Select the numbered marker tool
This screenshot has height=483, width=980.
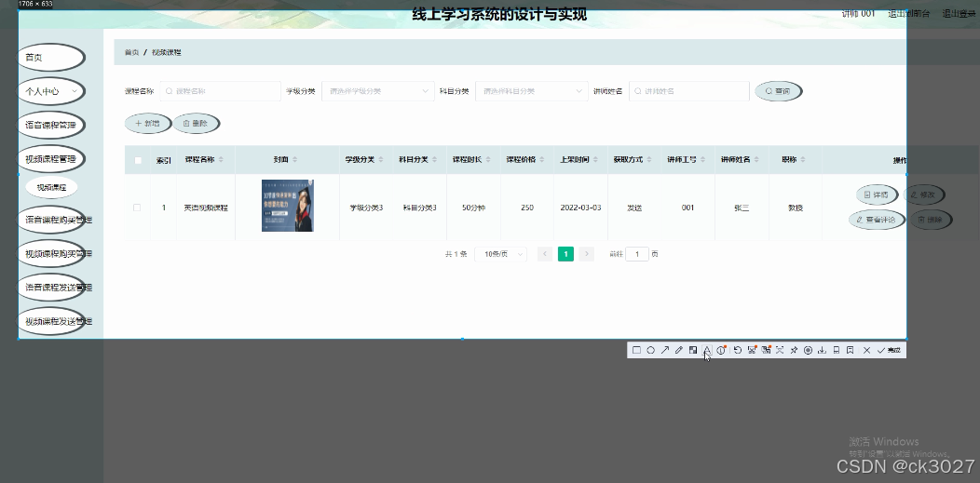721,350
